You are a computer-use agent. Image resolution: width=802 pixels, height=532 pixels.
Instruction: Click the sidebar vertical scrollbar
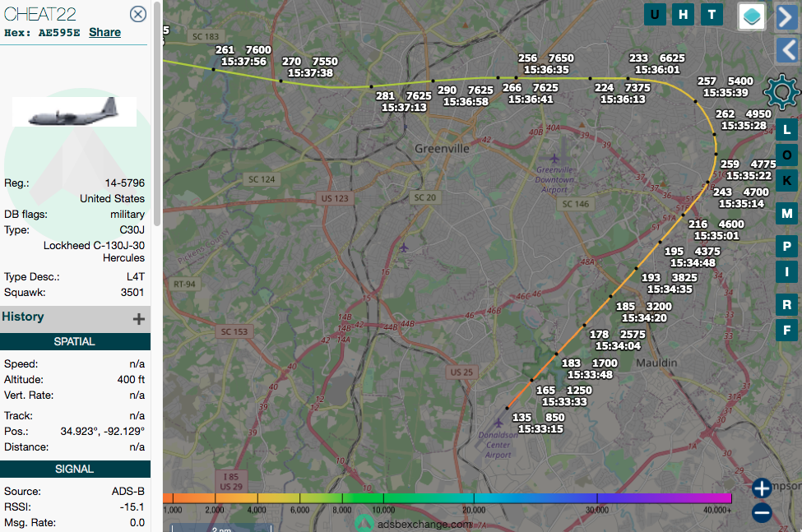point(157,113)
